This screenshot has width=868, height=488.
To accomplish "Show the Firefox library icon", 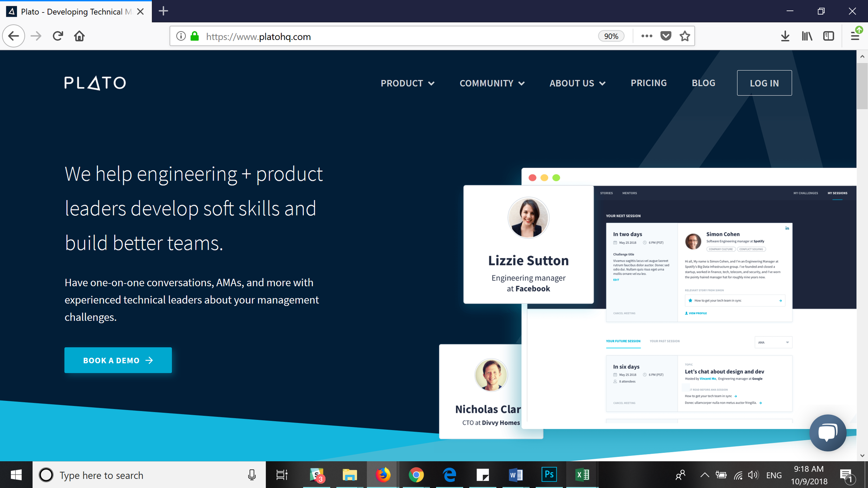I will pyautogui.click(x=807, y=36).
